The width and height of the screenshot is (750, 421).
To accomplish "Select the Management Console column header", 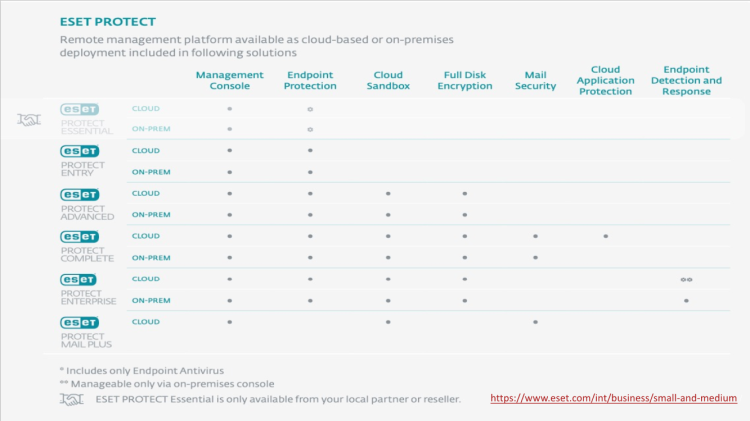I will point(229,80).
